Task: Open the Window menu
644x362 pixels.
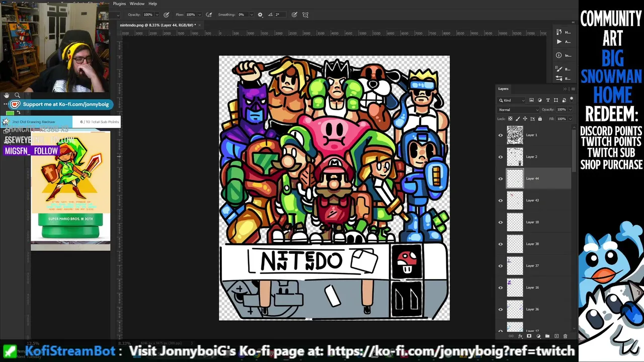Action: coord(137,4)
